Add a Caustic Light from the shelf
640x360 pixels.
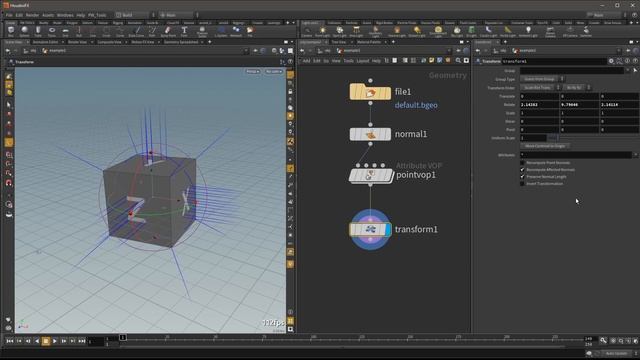coord(488,31)
